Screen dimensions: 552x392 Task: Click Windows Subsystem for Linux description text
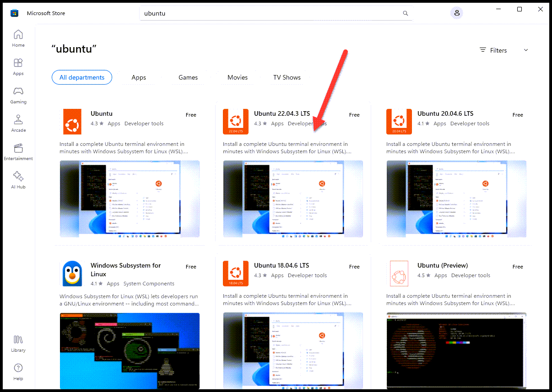pos(129,300)
